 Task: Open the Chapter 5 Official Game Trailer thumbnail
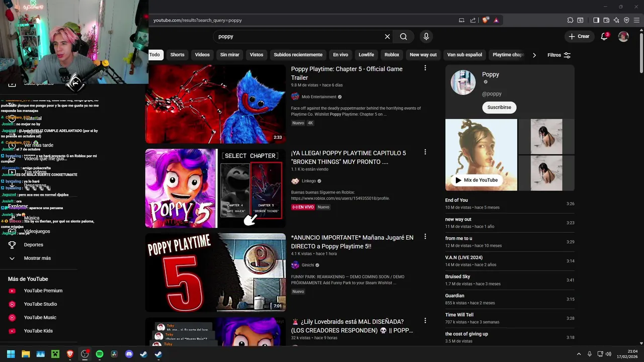click(215, 104)
